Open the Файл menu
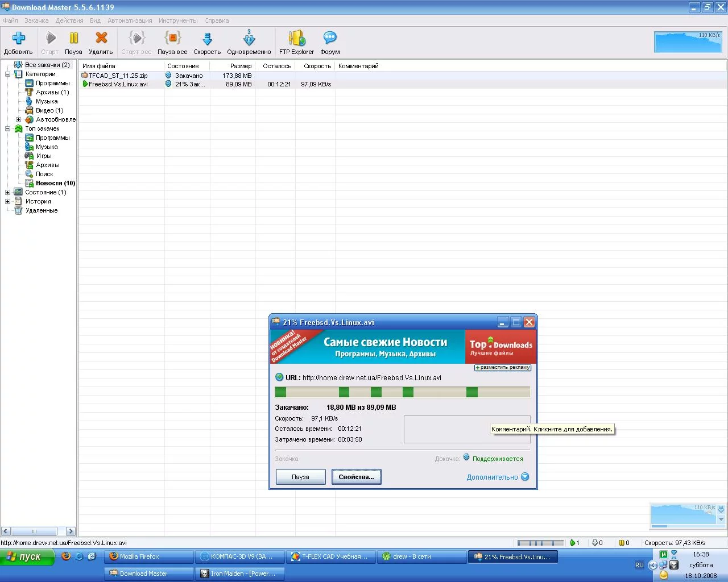Screen dimensions: 728x582 [10, 20]
